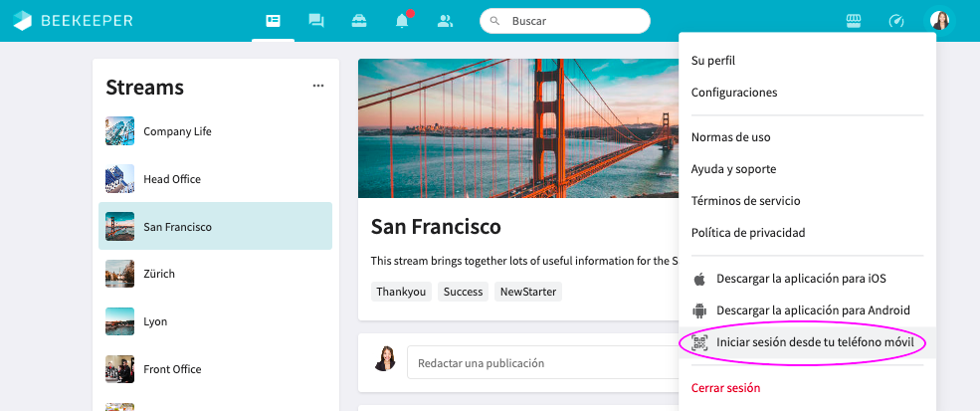980x411 pixels.
Task: Open the Chats icon in top bar
Action: click(x=316, y=21)
